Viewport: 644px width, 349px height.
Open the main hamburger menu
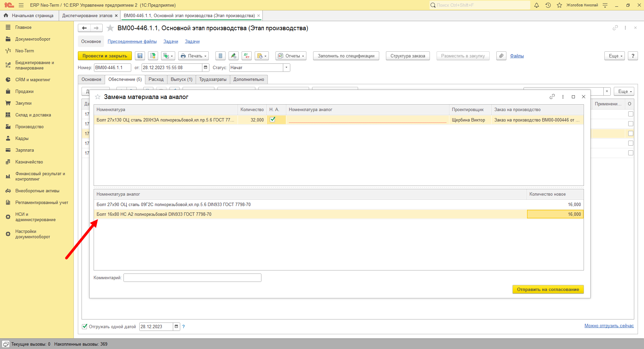point(21,5)
